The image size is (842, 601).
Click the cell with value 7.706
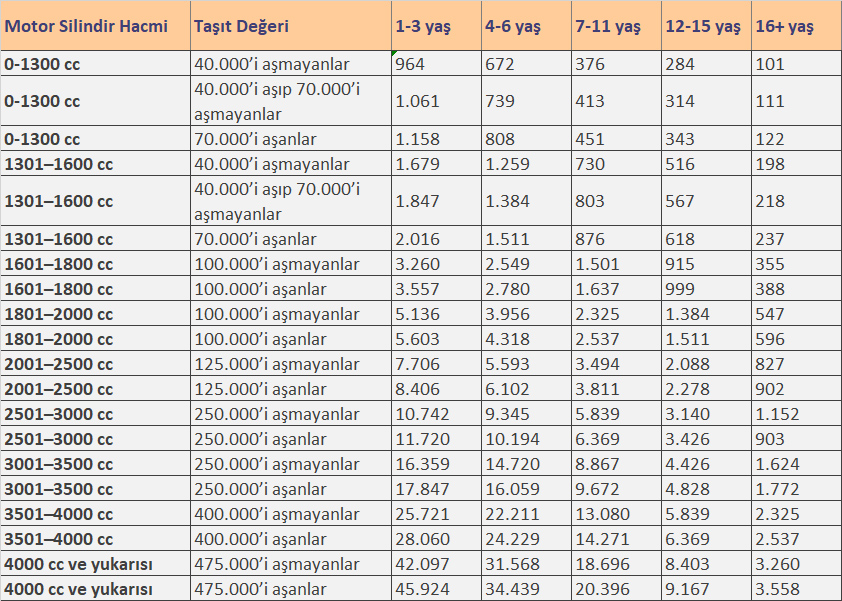[x=435, y=364]
